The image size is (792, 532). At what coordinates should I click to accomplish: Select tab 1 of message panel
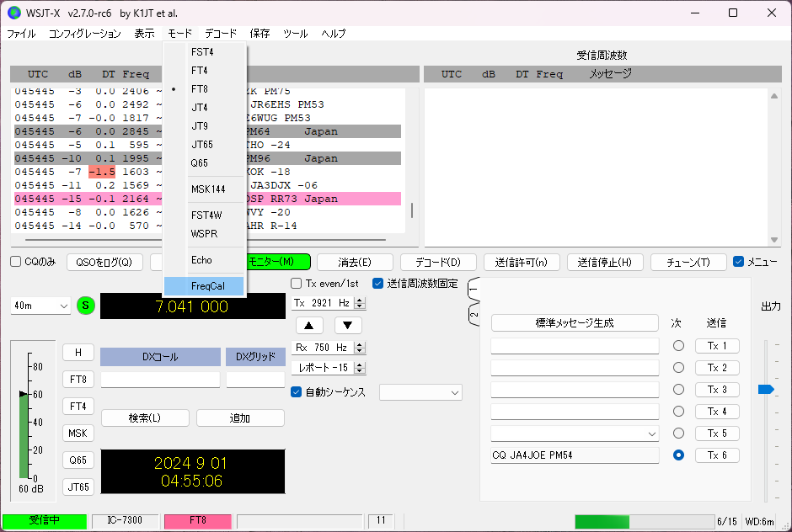[474, 290]
